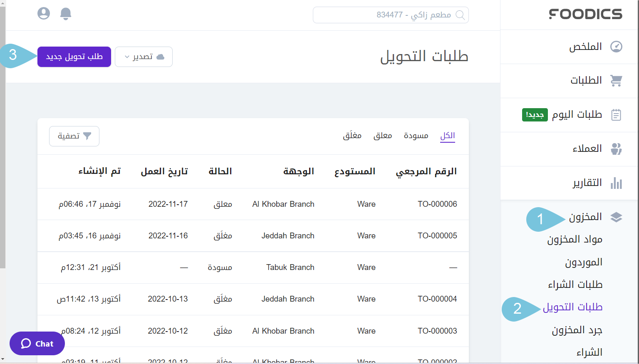
Task: Click the المخزون inventory layers icon
Action: (617, 217)
